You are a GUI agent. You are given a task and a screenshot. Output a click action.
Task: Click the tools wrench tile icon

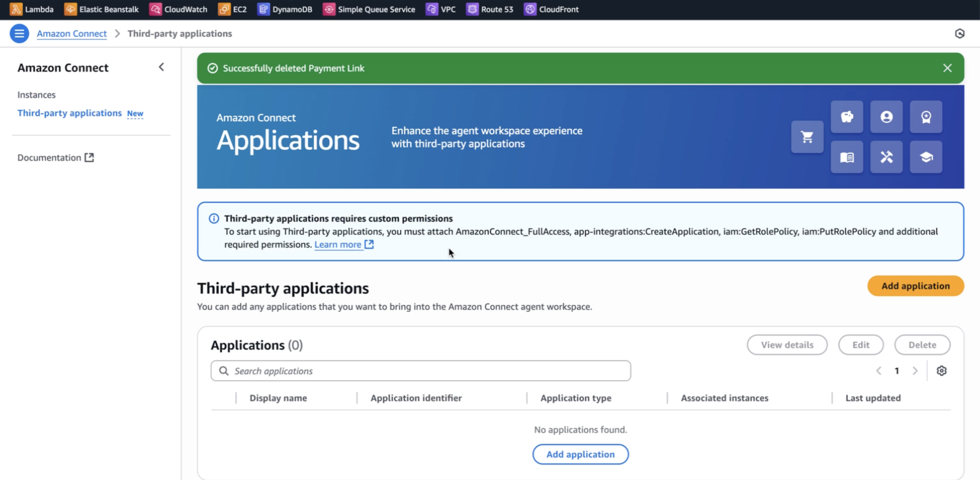[886, 157]
